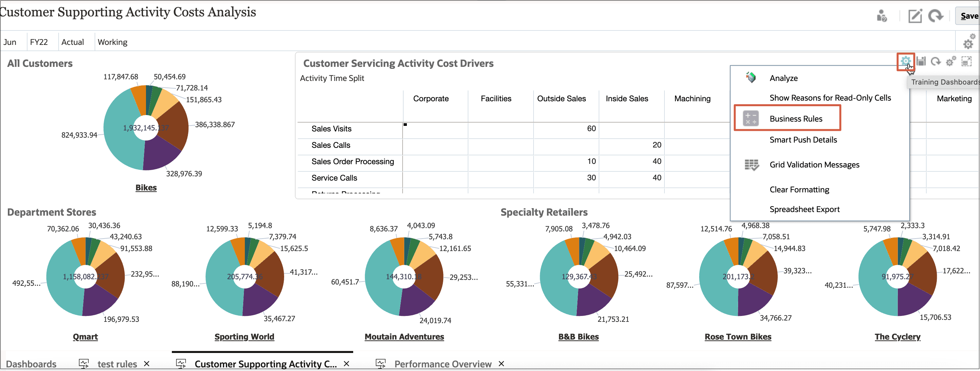
Task: Choose Spreadsheet Export in the Actions menu
Action: pyautogui.click(x=804, y=209)
